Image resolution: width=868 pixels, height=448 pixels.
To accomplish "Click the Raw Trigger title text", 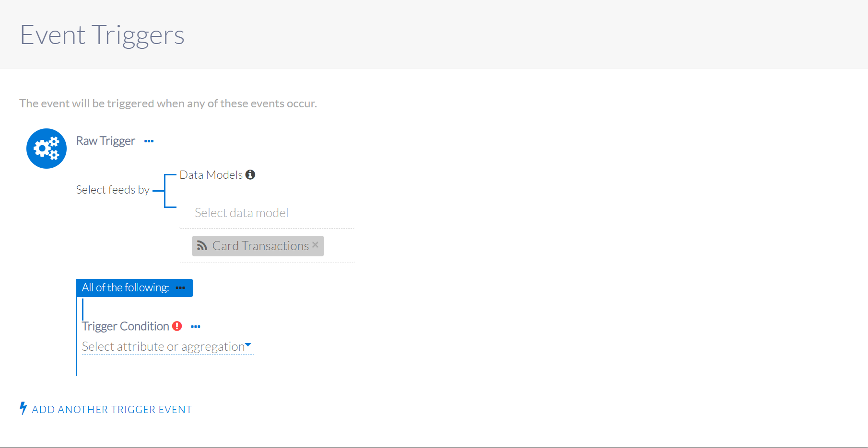I will pyautogui.click(x=106, y=141).
